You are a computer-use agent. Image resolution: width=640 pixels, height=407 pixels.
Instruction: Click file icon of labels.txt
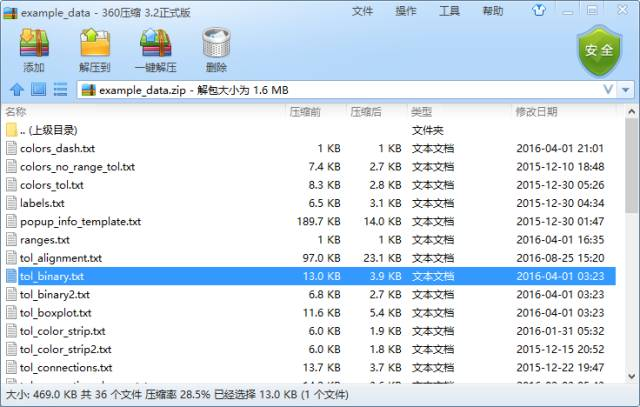12,203
